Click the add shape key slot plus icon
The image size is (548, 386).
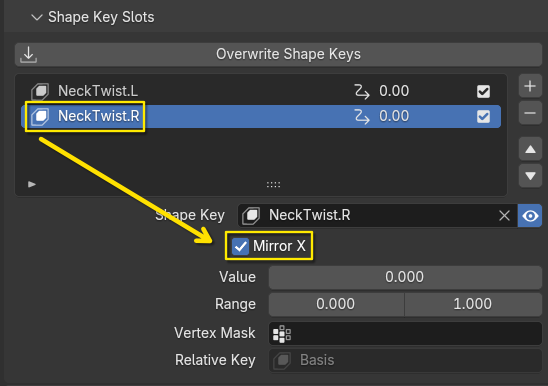(530, 86)
